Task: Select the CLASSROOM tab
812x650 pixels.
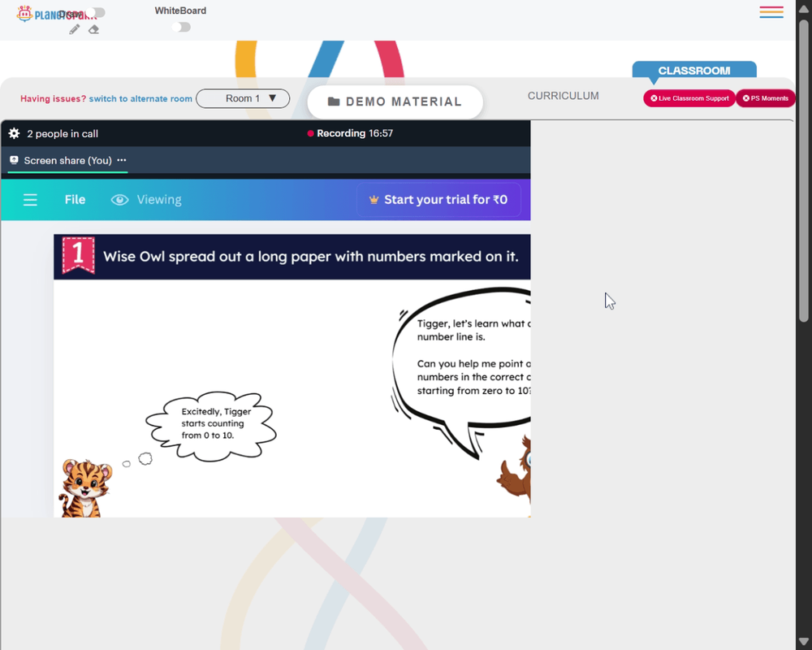Action: click(x=694, y=71)
